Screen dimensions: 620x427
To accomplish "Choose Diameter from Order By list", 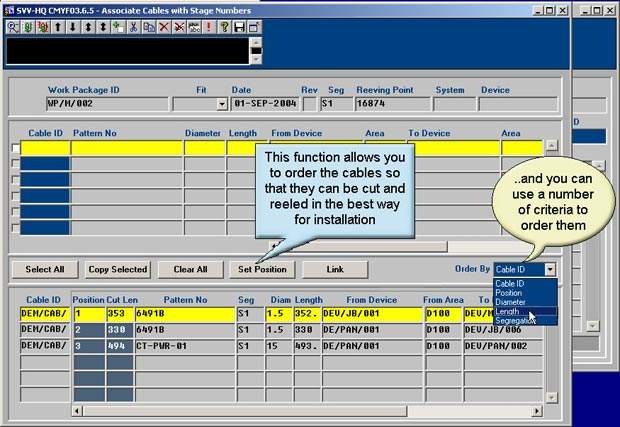I will click(x=511, y=301).
